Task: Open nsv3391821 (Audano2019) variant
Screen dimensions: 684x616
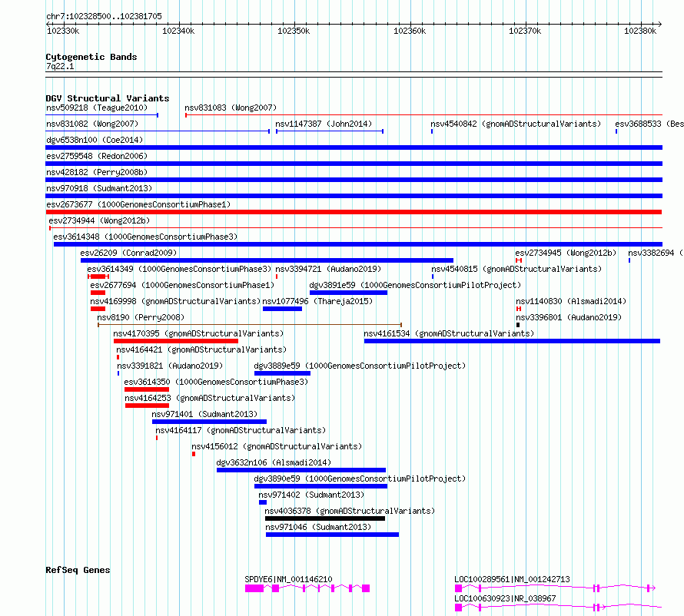Action: [x=170, y=366]
